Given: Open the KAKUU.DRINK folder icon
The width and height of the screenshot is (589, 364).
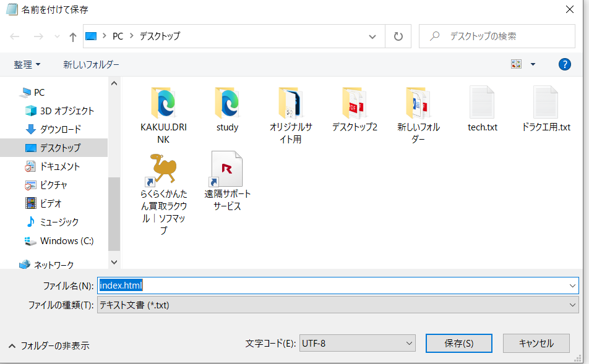Looking at the screenshot, I should click(x=163, y=103).
